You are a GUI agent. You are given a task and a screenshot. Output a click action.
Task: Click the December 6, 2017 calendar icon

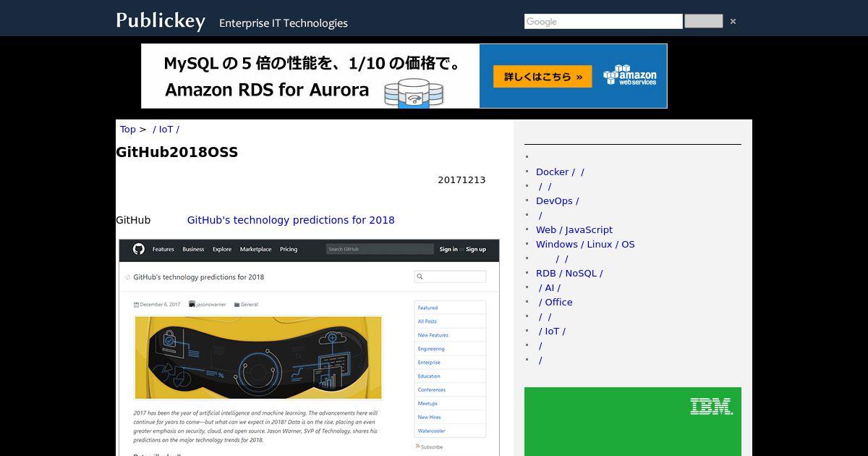137,305
